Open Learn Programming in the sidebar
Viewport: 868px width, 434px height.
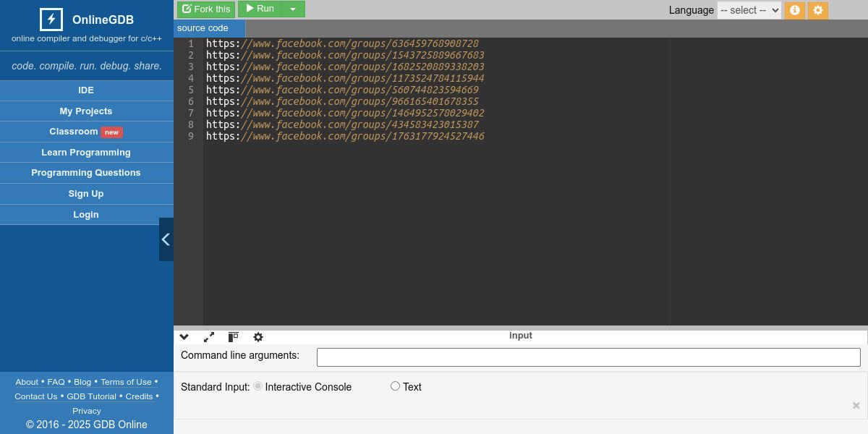pyautogui.click(x=86, y=153)
